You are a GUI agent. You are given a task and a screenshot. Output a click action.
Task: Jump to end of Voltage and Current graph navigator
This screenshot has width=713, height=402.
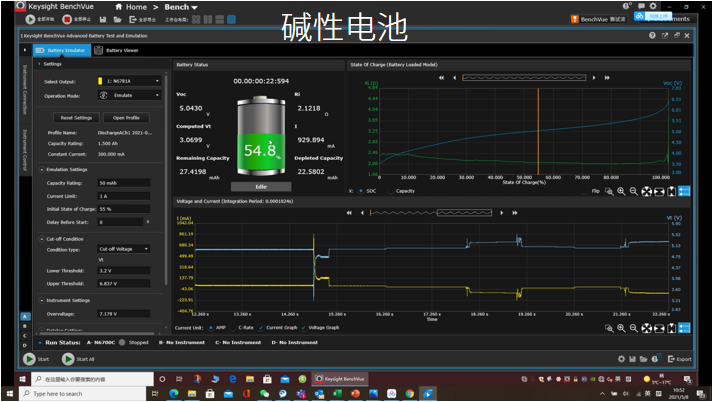point(515,213)
